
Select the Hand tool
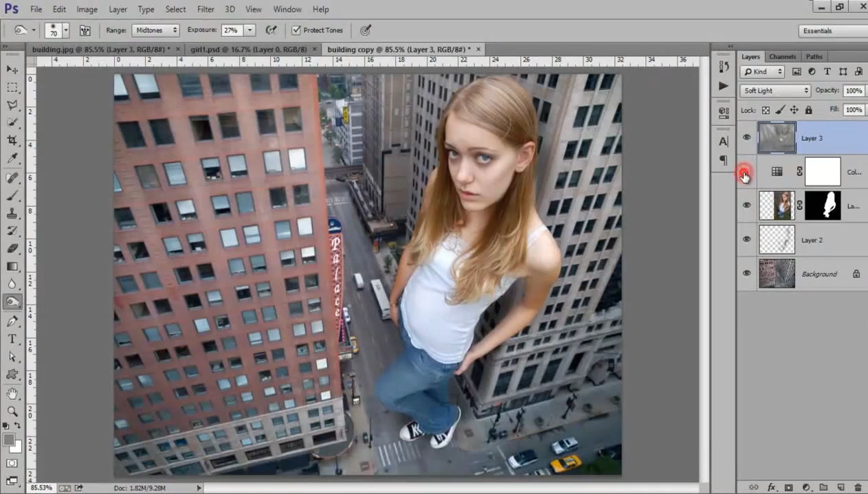tap(12, 393)
